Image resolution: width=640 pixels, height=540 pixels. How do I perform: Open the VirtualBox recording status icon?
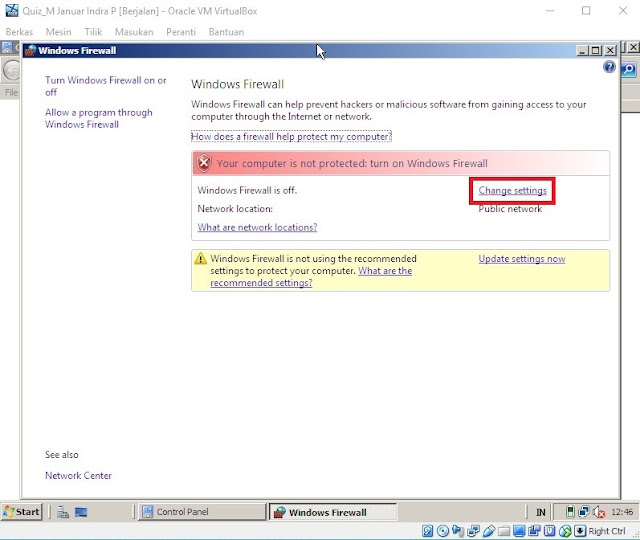click(534, 531)
